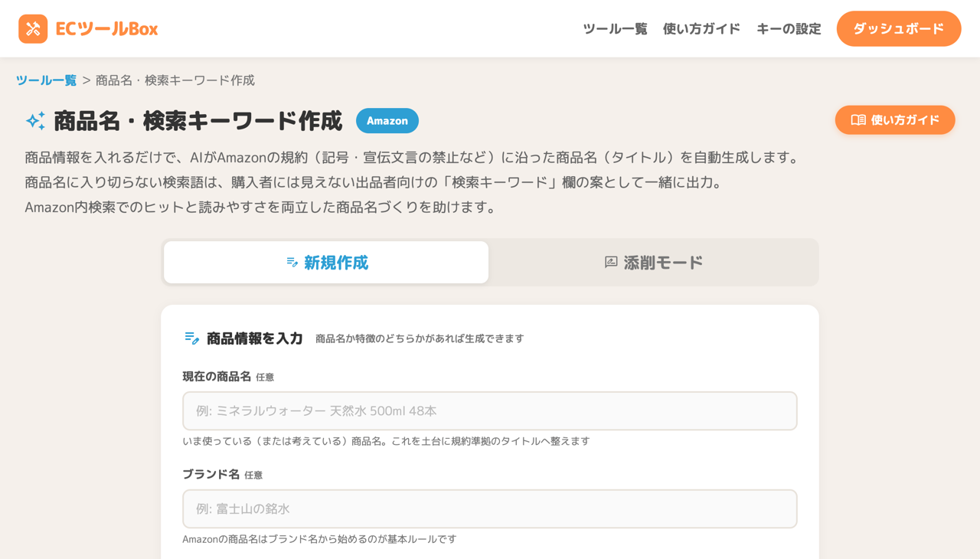Image resolution: width=980 pixels, height=559 pixels.
Task: Click hint text 商品名か特徴のどちらかがあれば生成できます
Action: 420,338
